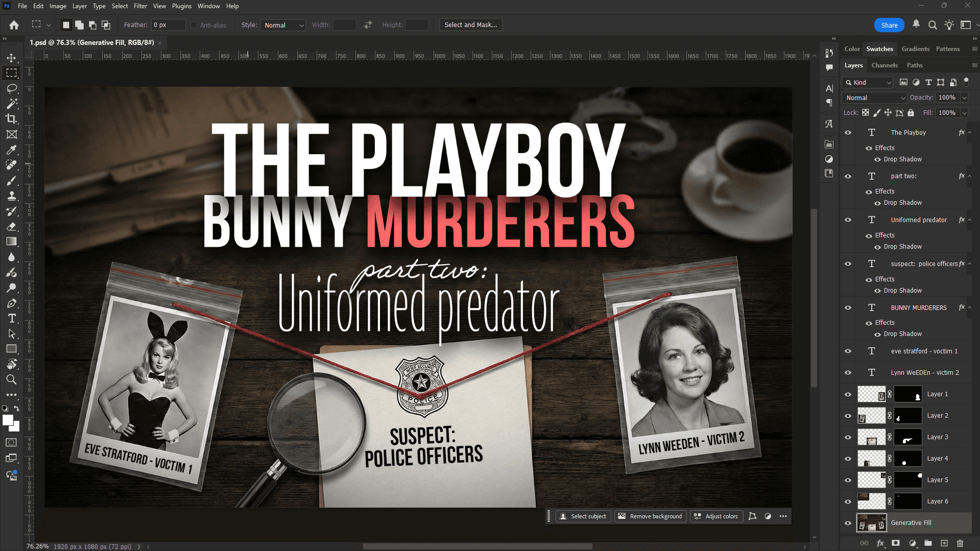Click the background color swatch
This screenshot has width=980, height=551.
17,428
